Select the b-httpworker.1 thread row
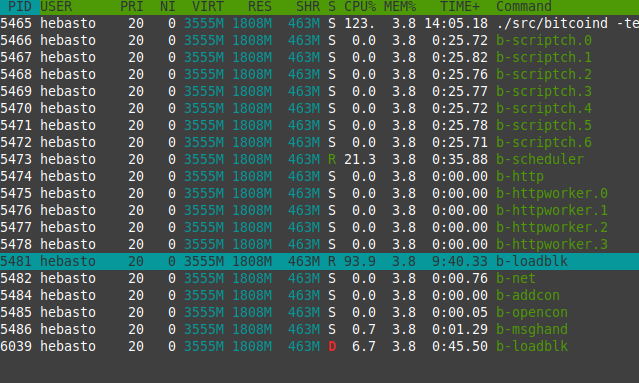 [320, 210]
